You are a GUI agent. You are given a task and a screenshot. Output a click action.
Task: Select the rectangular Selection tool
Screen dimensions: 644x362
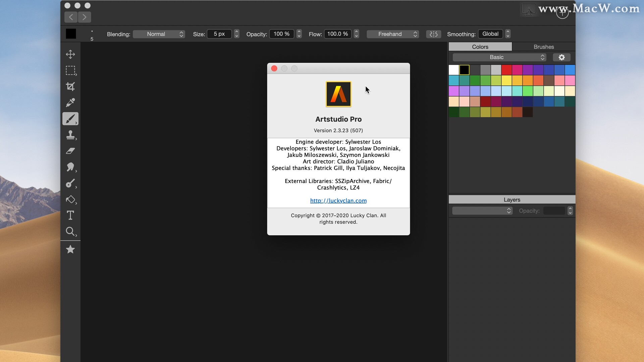tap(70, 70)
